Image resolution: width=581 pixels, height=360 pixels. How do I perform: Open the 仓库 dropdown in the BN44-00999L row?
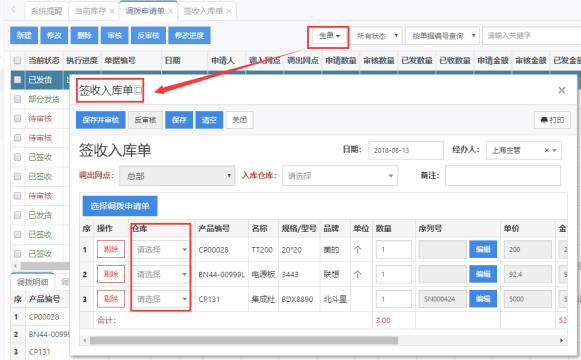(161, 274)
